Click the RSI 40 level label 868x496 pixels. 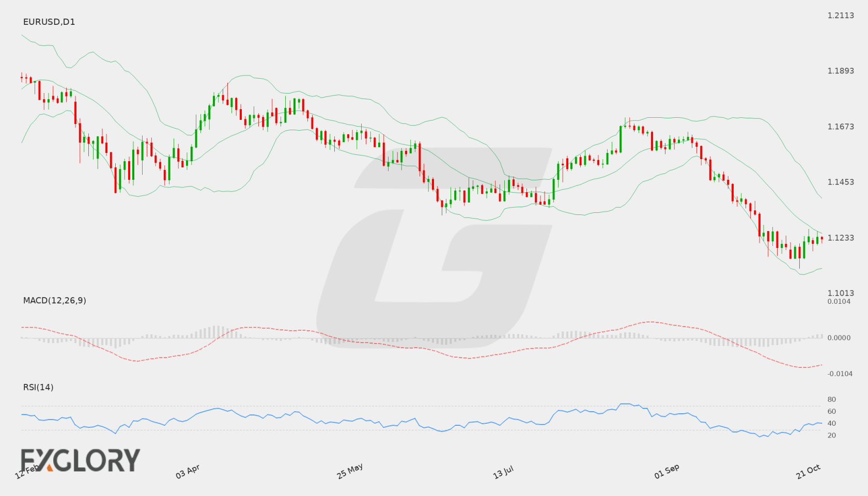pyautogui.click(x=832, y=423)
